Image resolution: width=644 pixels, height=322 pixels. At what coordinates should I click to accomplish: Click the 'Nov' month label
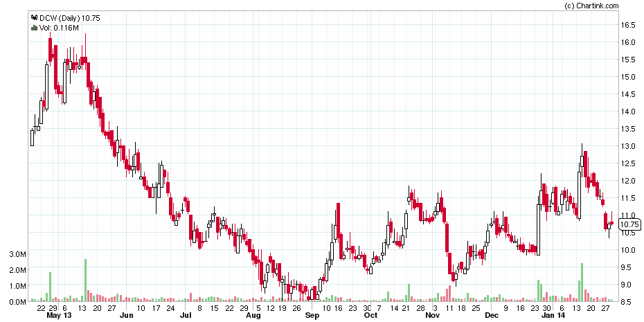[x=433, y=316]
